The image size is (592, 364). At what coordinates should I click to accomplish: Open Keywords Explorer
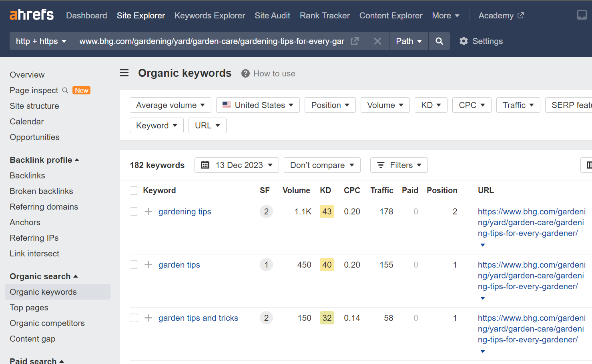tap(210, 16)
